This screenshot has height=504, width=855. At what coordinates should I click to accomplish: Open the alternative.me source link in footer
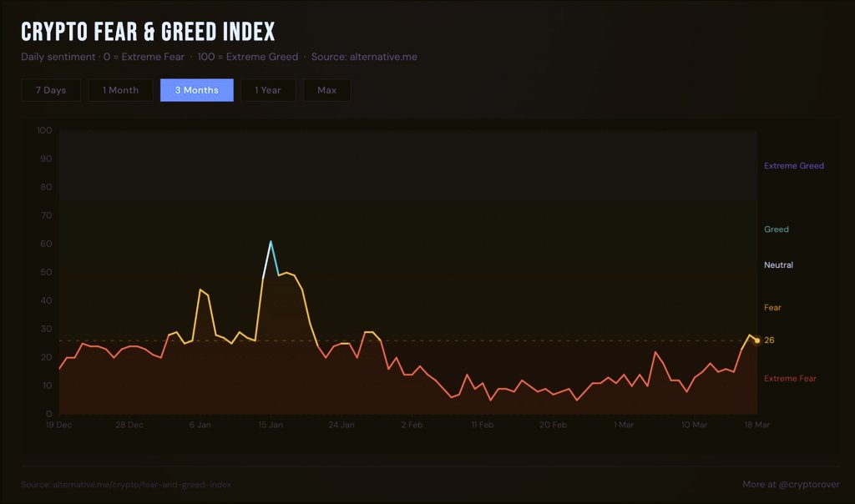(126, 484)
